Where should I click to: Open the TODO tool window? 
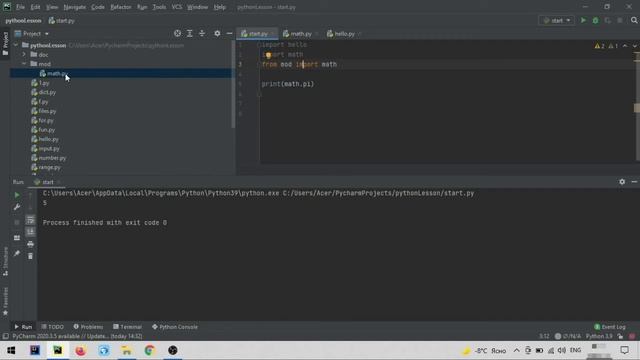(x=53, y=327)
